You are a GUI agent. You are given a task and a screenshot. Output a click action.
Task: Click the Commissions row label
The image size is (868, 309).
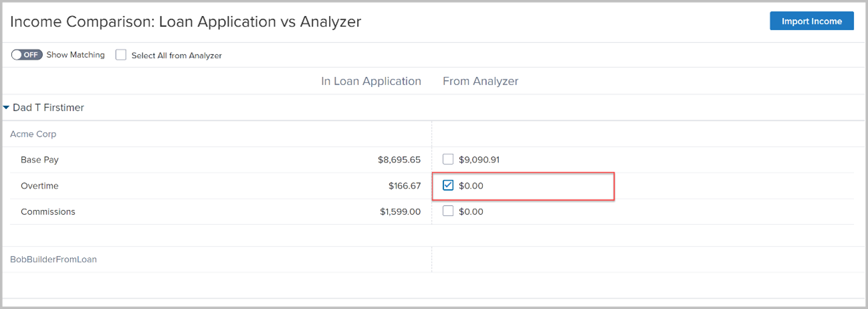[x=48, y=211]
